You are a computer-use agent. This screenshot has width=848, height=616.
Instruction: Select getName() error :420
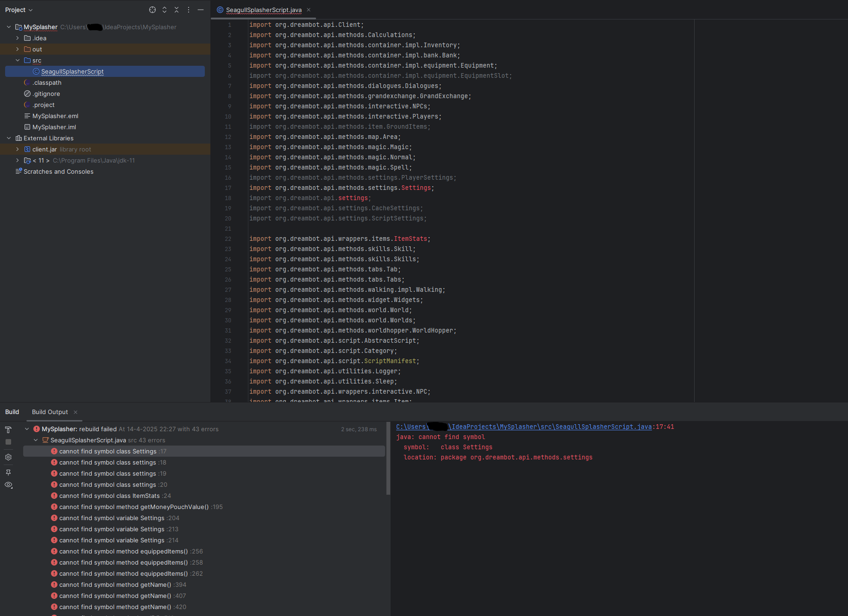coord(119,607)
